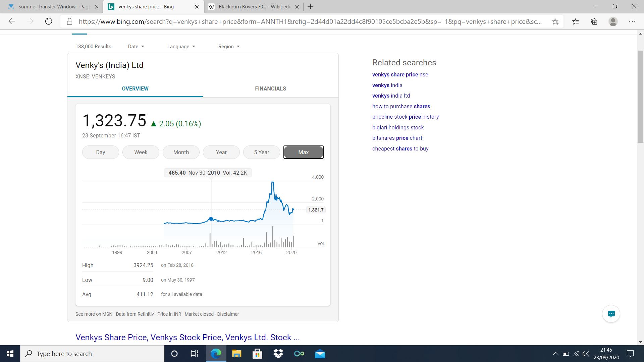Open the Favorites list icon

coord(576,21)
